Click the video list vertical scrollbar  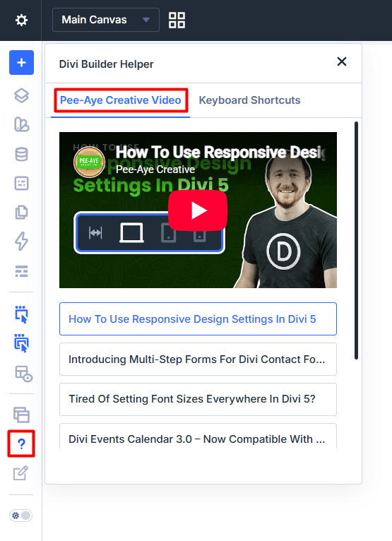click(x=356, y=240)
